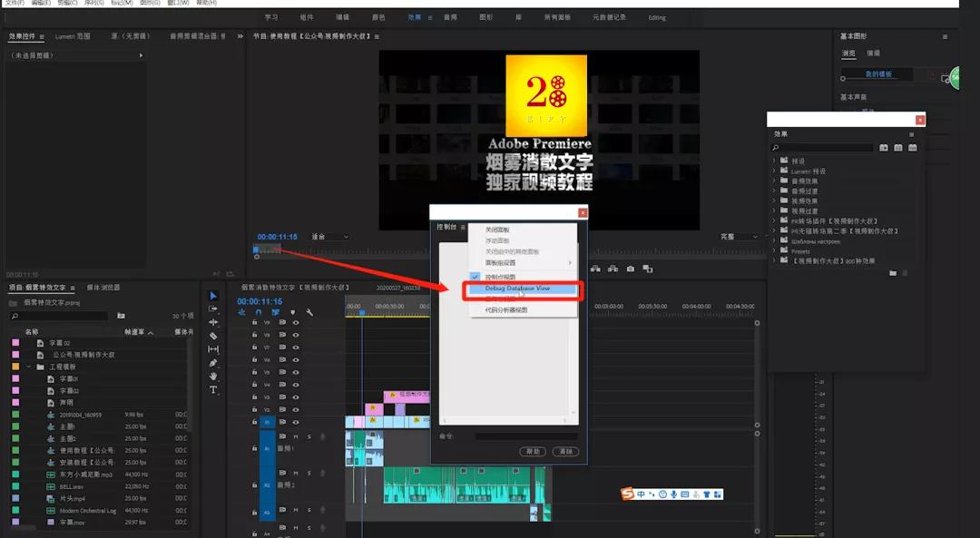Select the Ripple Edit tool
The height and width of the screenshot is (538, 980).
coord(213,322)
